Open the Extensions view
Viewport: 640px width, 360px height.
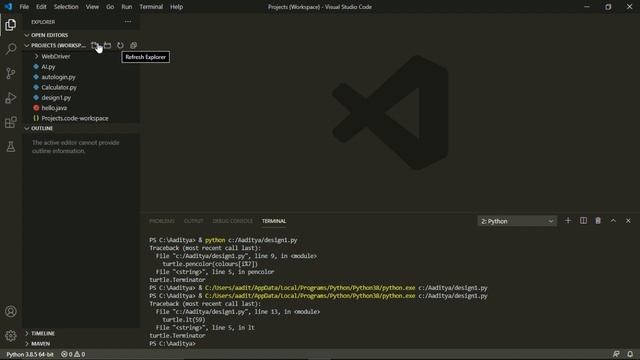coord(11,122)
